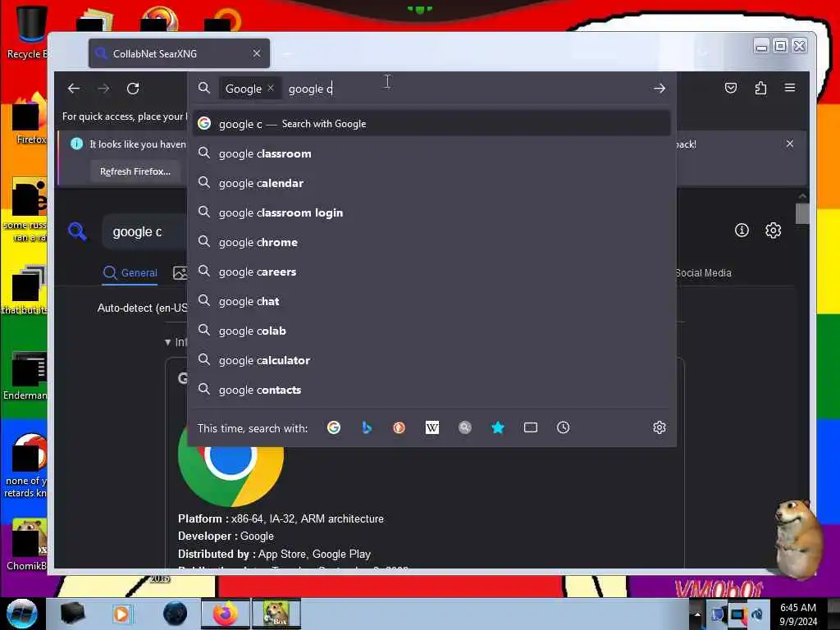This screenshot has height=630, width=840.
Task: Open Firefox from the taskbar
Action: click(x=225, y=614)
